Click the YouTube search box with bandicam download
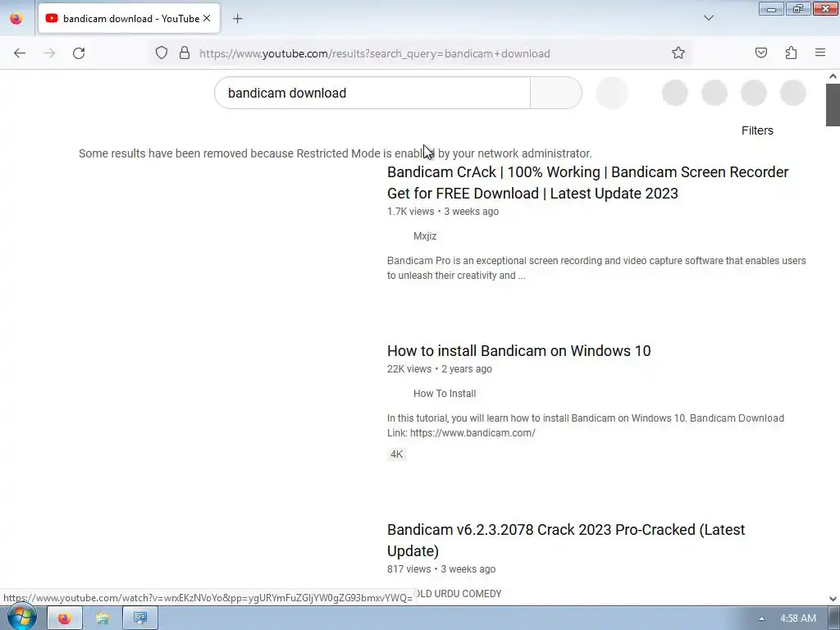The image size is (840, 630). pos(372,93)
